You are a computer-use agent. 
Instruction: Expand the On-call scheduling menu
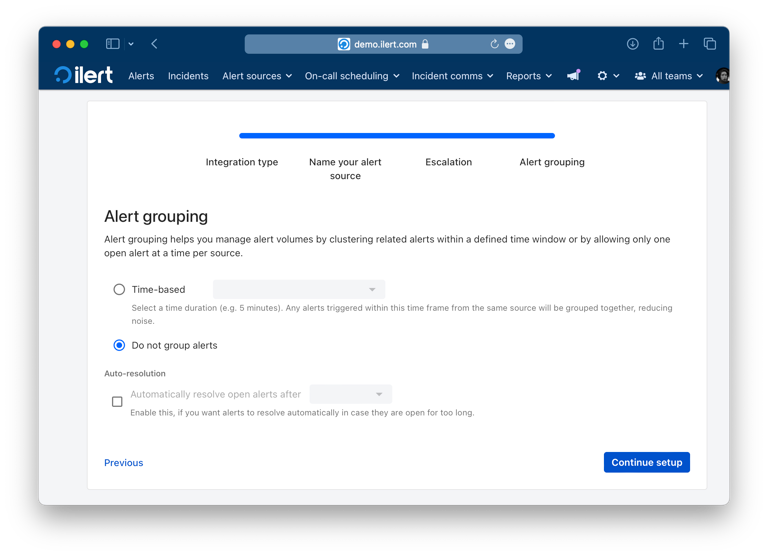pos(352,76)
